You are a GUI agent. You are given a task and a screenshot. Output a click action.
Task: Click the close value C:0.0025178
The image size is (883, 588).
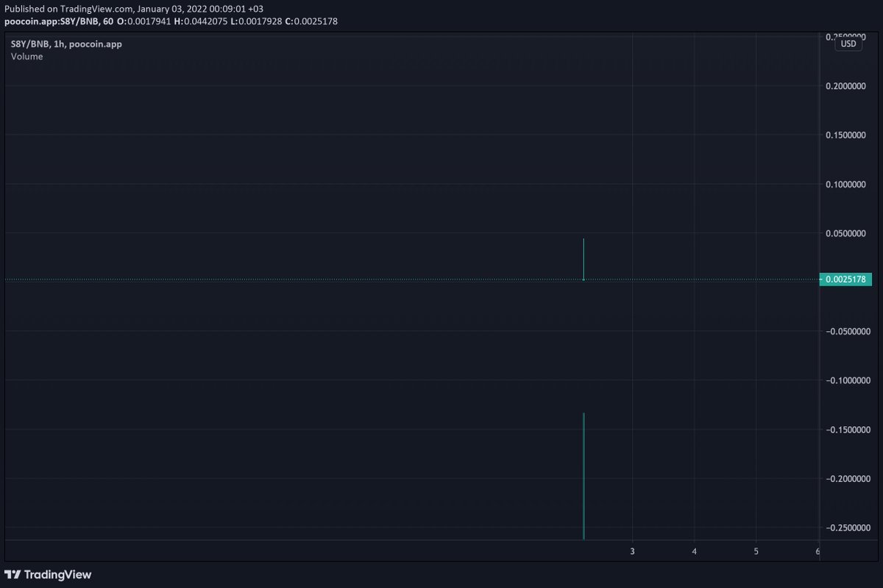(311, 21)
